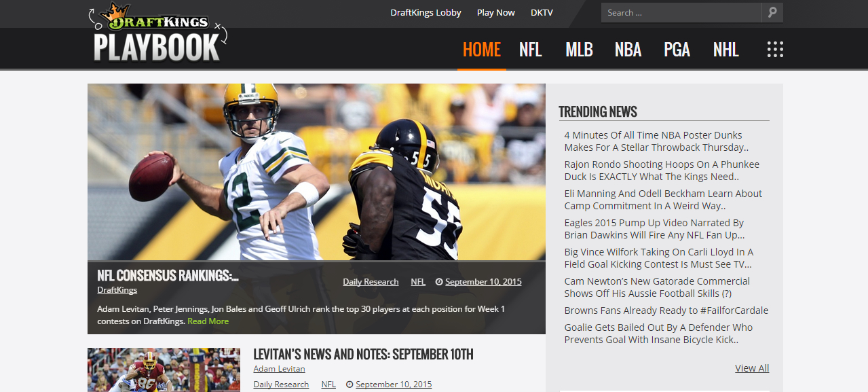Viewport: 868px width, 392px height.
Task: Open the NBA navigation tab
Action: click(628, 50)
